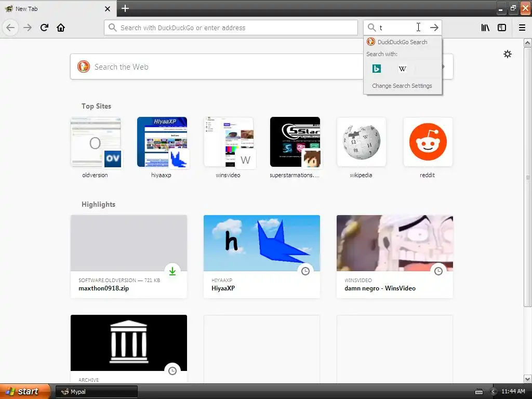This screenshot has height=399, width=532.
Task: Click history clock icon on HiyaaXP card
Action: click(x=305, y=271)
